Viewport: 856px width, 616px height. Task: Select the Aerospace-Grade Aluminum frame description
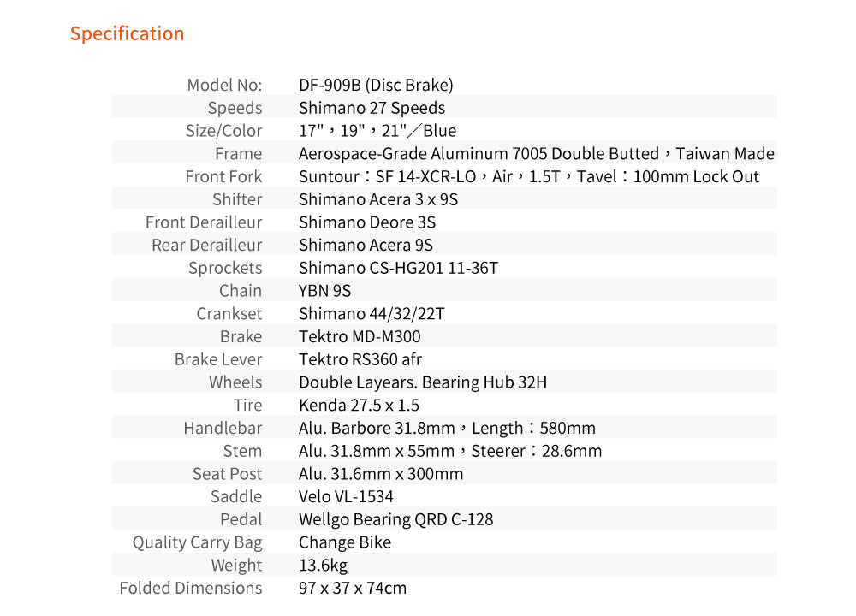click(537, 154)
